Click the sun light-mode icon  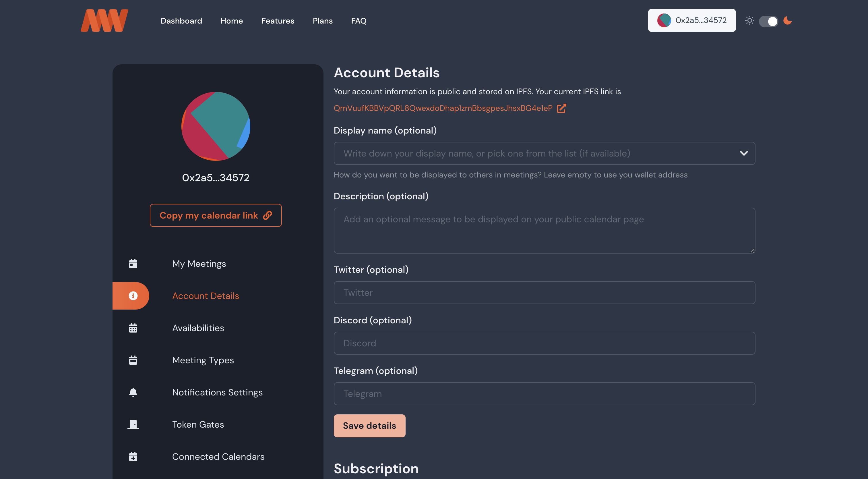point(749,21)
